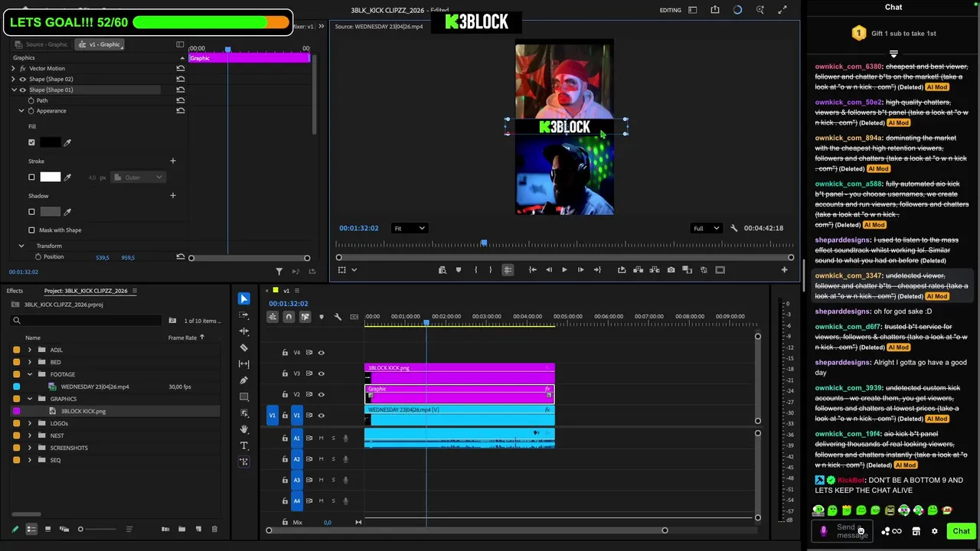Select the Razor tool

click(x=244, y=347)
